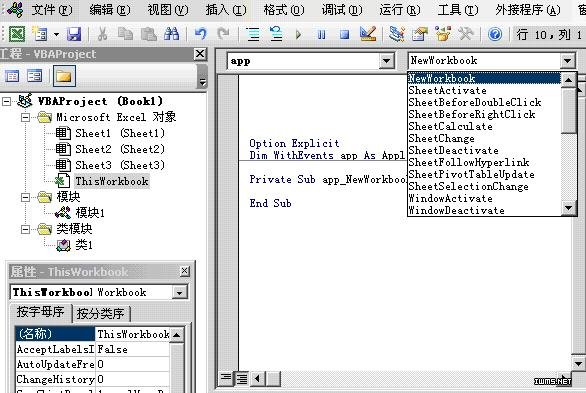Click the Cut scissors icon
The width and height of the screenshot is (586, 393).
pos(102,34)
